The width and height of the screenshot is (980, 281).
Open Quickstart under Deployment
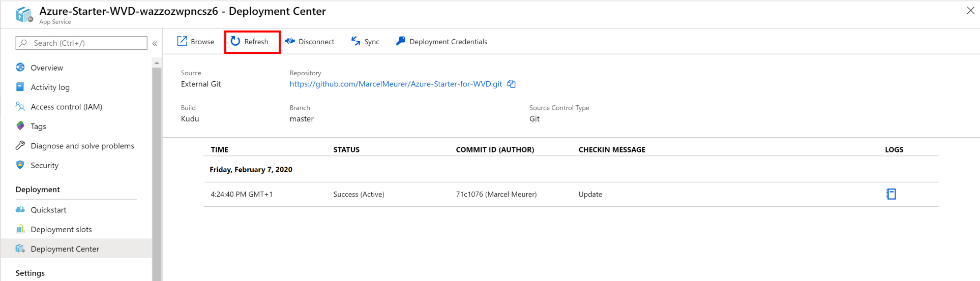point(48,210)
